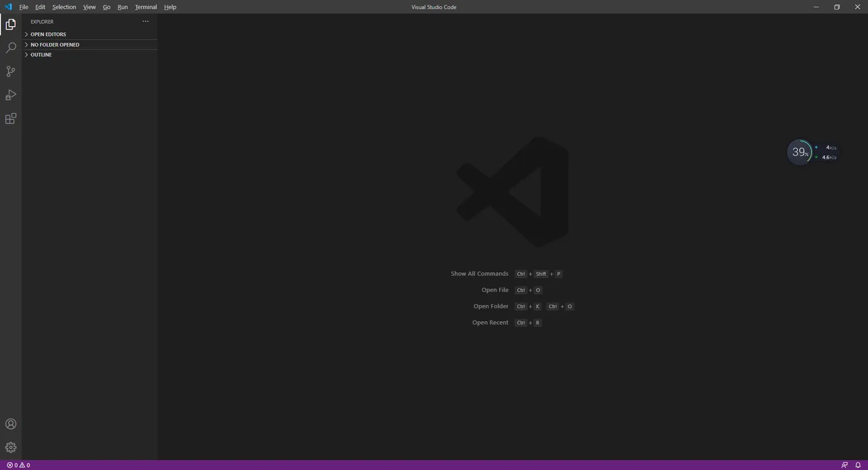Open the Search view icon

point(11,48)
